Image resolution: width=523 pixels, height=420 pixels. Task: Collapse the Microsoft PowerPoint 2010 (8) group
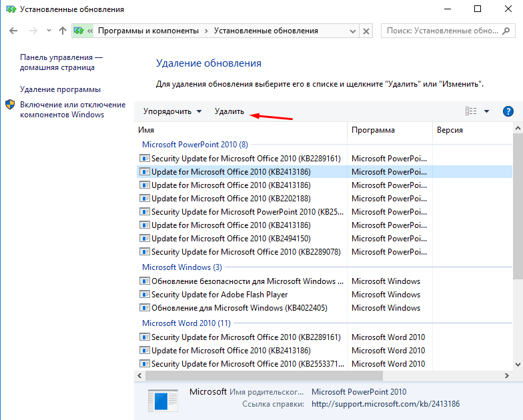(195, 145)
